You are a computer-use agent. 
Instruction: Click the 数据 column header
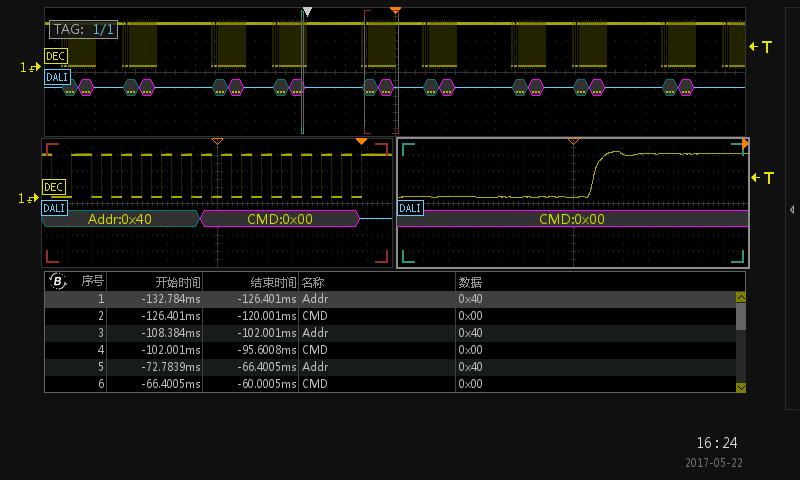pos(470,282)
